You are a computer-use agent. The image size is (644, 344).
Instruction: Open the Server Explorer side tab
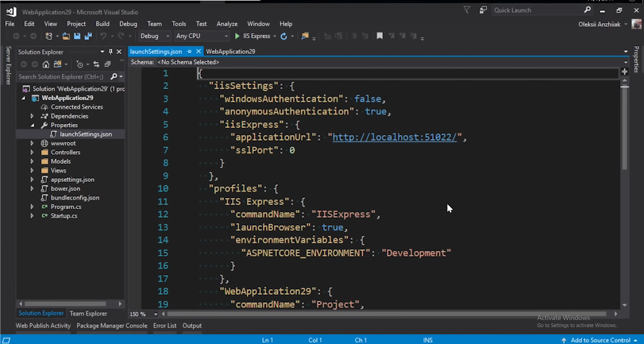pyautogui.click(x=8, y=65)
